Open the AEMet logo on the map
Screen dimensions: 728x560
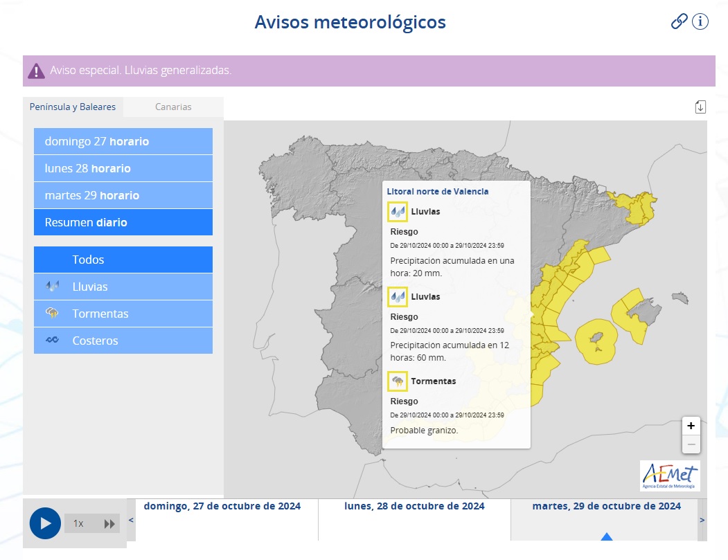(670, 476)
